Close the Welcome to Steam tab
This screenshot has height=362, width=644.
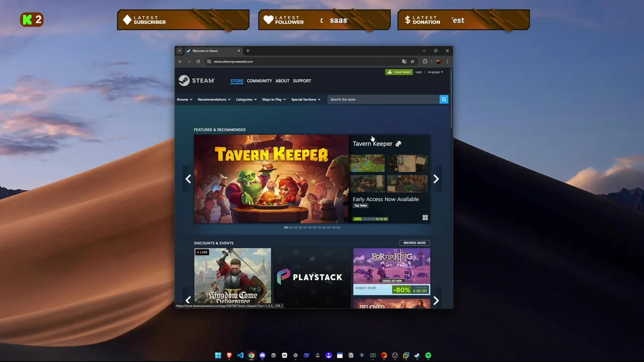pos(239,51)
